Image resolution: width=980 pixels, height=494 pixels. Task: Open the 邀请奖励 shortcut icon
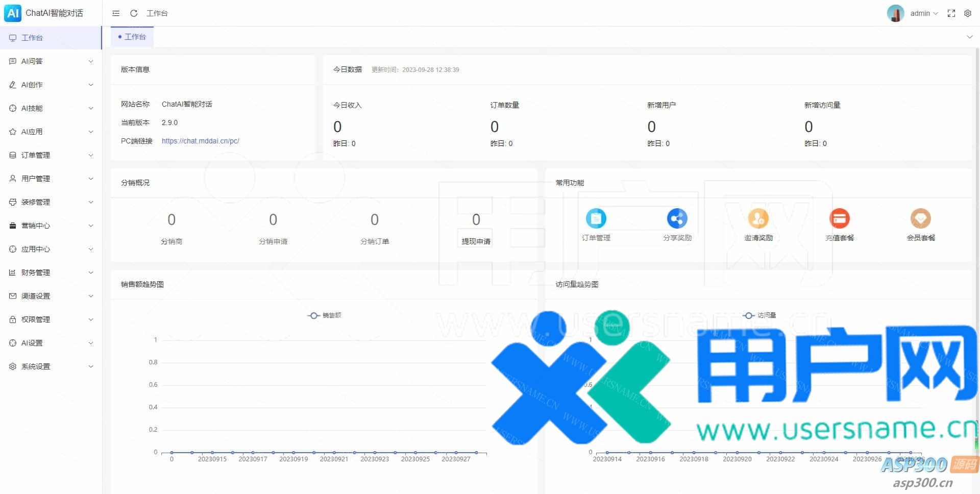click(x=758, y=219)
